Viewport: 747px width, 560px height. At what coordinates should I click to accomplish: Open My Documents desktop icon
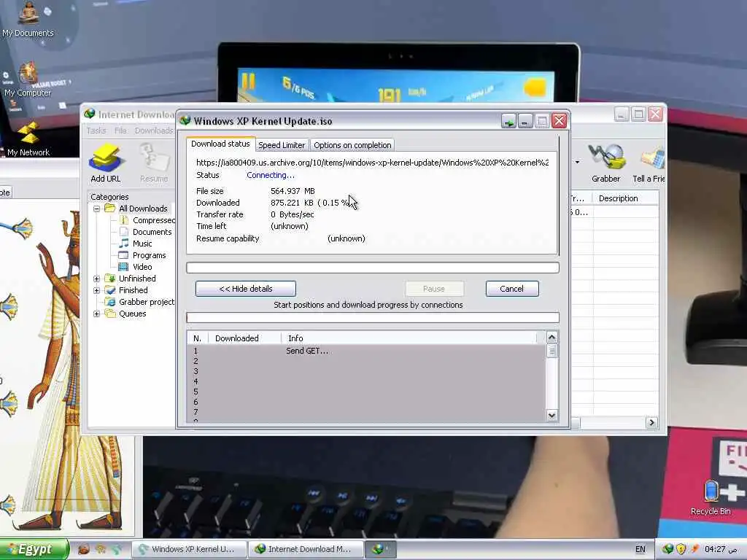pos(28,19)
